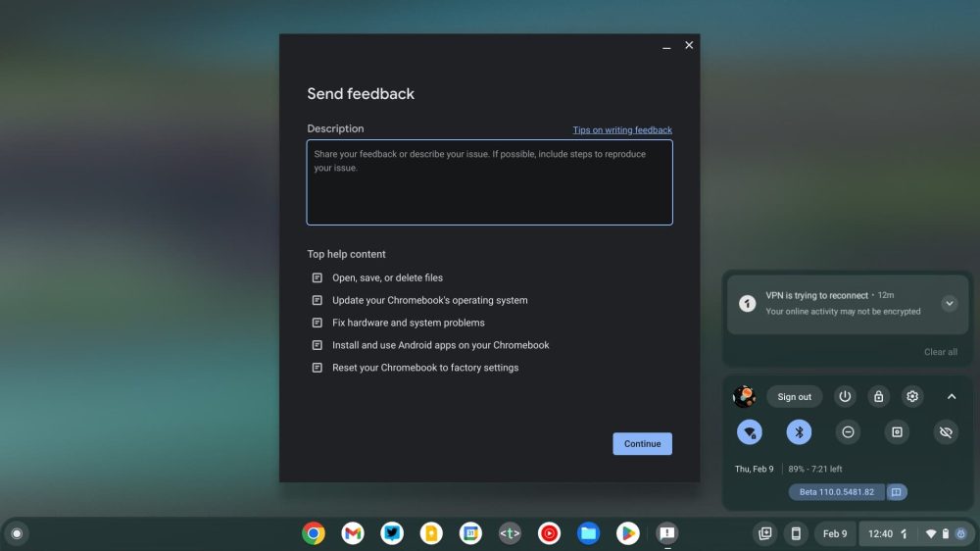Open the Files app in shelf

(588, 533)
